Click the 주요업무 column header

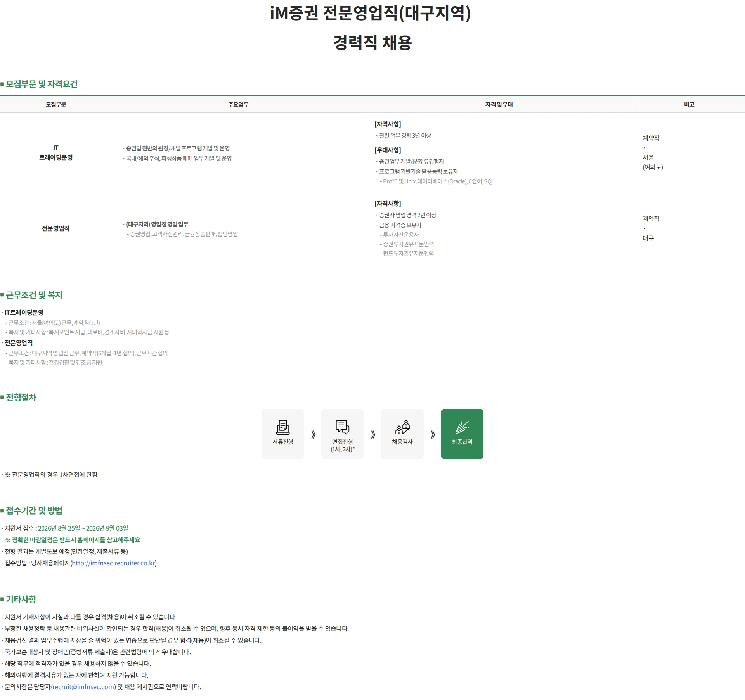(238, 104)
